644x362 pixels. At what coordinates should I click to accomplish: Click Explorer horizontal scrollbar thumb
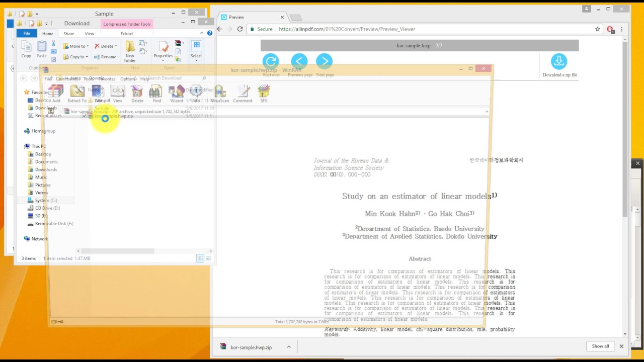118,251
